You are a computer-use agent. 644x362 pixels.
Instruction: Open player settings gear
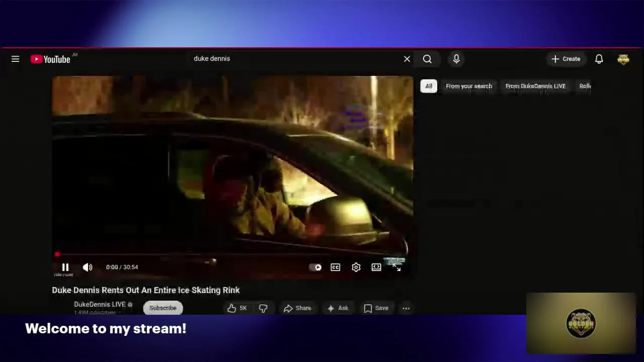pyautogui.click(x=356, y=267)
